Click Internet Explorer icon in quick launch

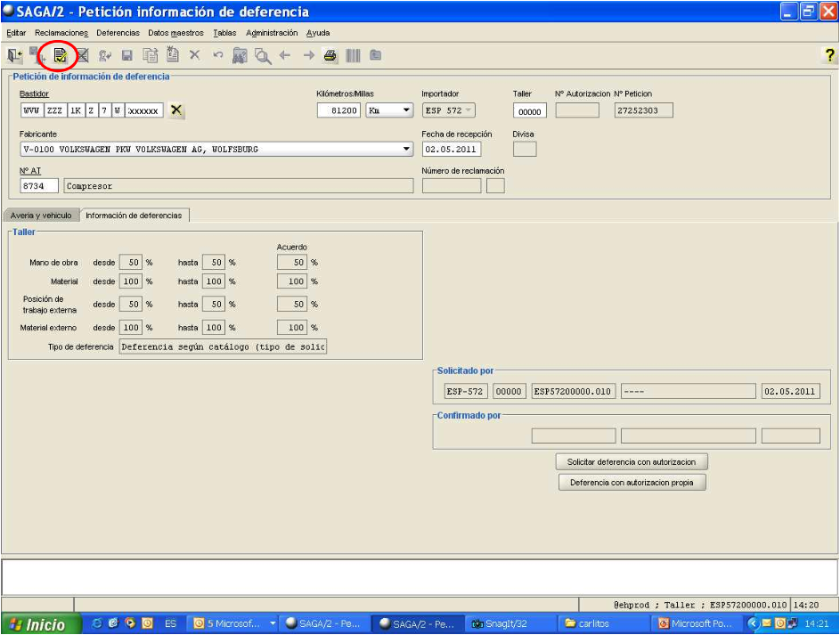point(97,623)
